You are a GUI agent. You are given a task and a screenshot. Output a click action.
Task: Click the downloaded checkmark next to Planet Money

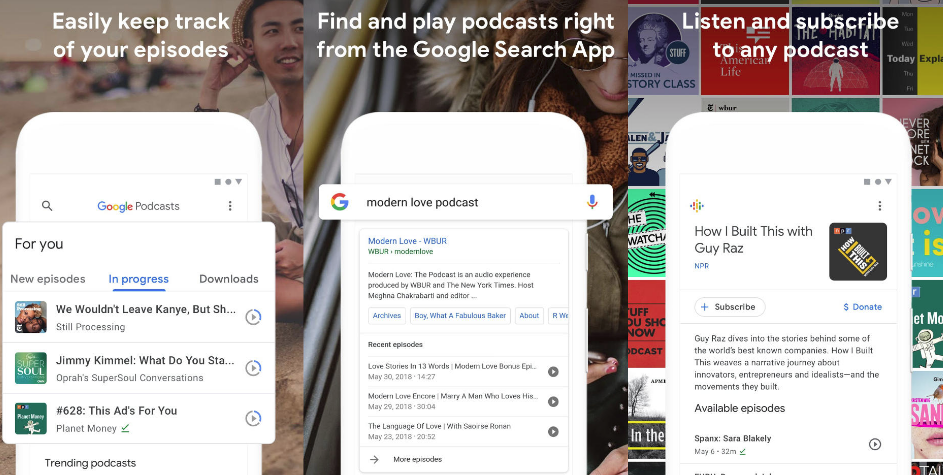(125, 428)
